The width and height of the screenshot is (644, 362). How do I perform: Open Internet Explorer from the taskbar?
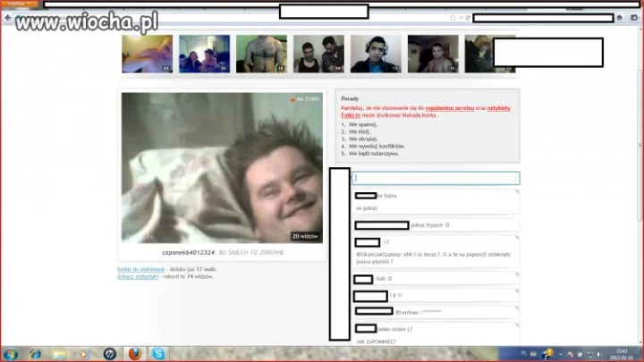35,353
